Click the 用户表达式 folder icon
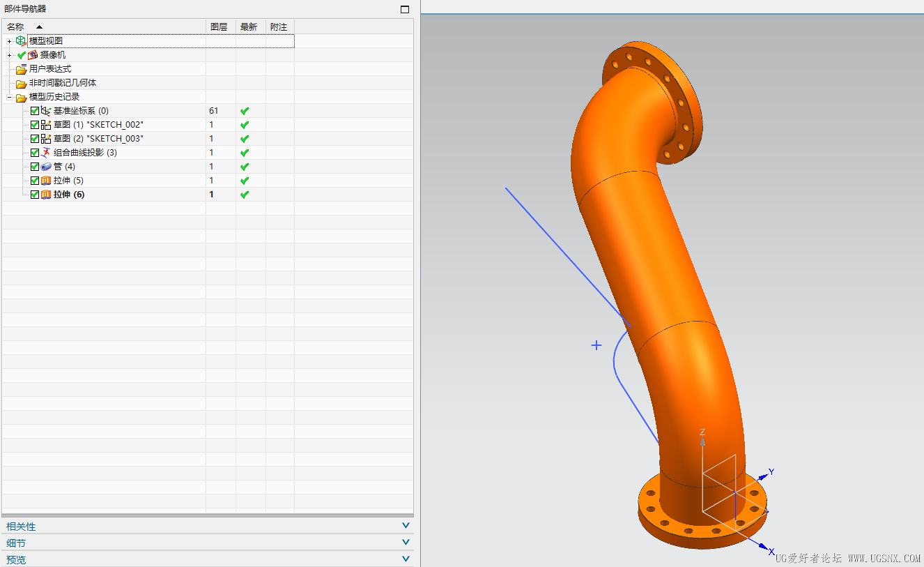The height and width of the screenshot is (567, 924). [x=22, y=69]
